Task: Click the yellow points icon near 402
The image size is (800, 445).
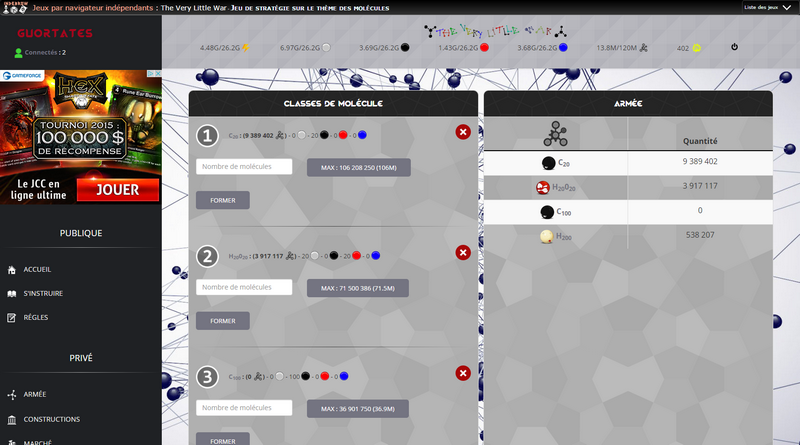Action: (x=696, y=48)
